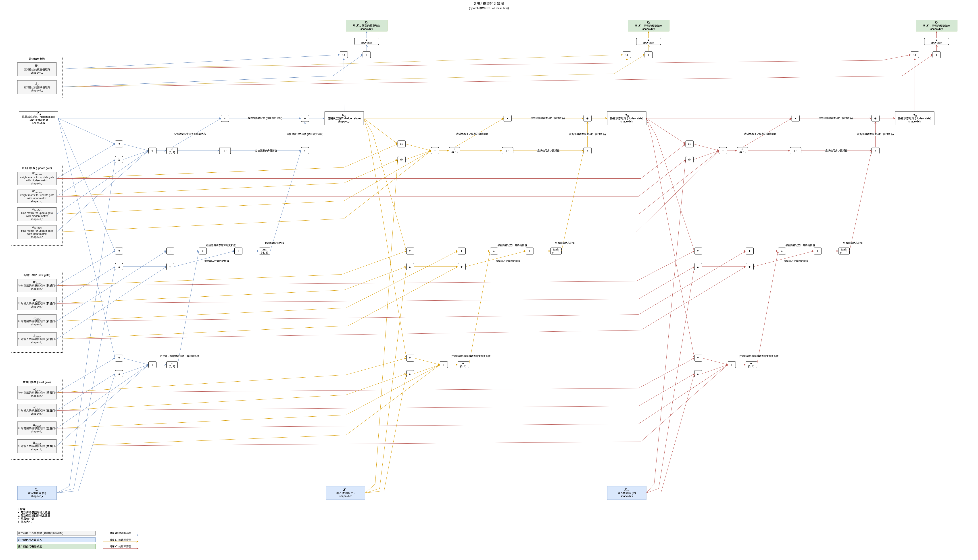
Task: Click the W_hnew new gate weight box
Action: (37, 285)
